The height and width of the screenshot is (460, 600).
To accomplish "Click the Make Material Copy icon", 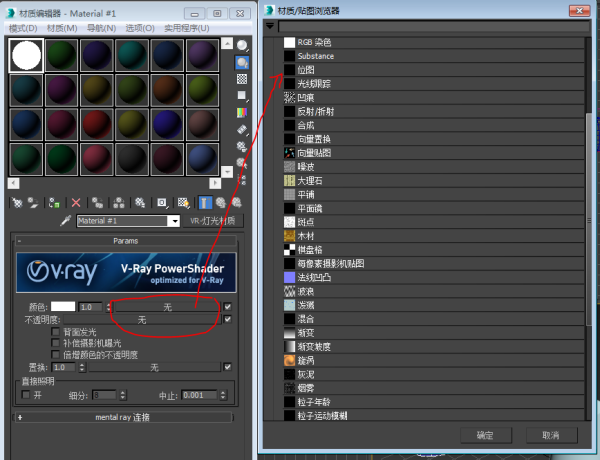I will pos(97,202).
